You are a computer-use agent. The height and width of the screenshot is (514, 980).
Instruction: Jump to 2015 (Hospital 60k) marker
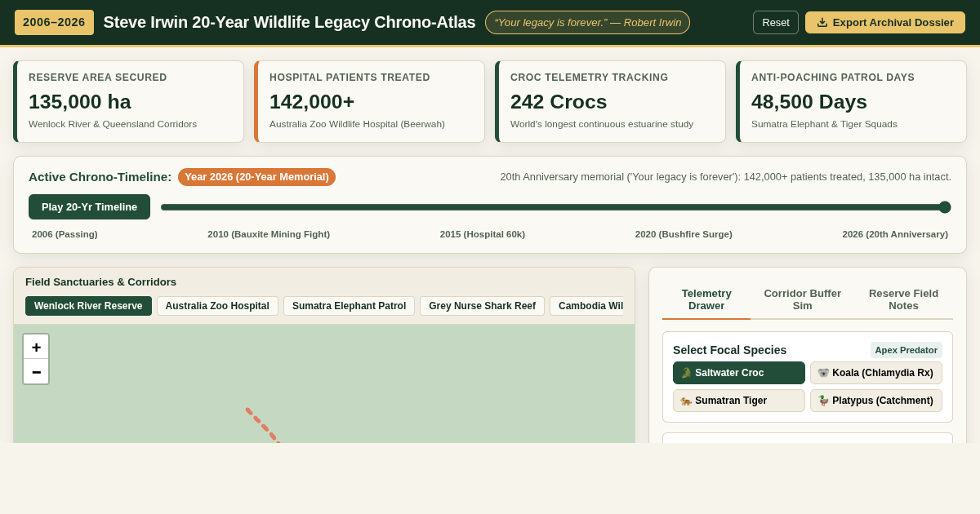(x=483, y=234)
